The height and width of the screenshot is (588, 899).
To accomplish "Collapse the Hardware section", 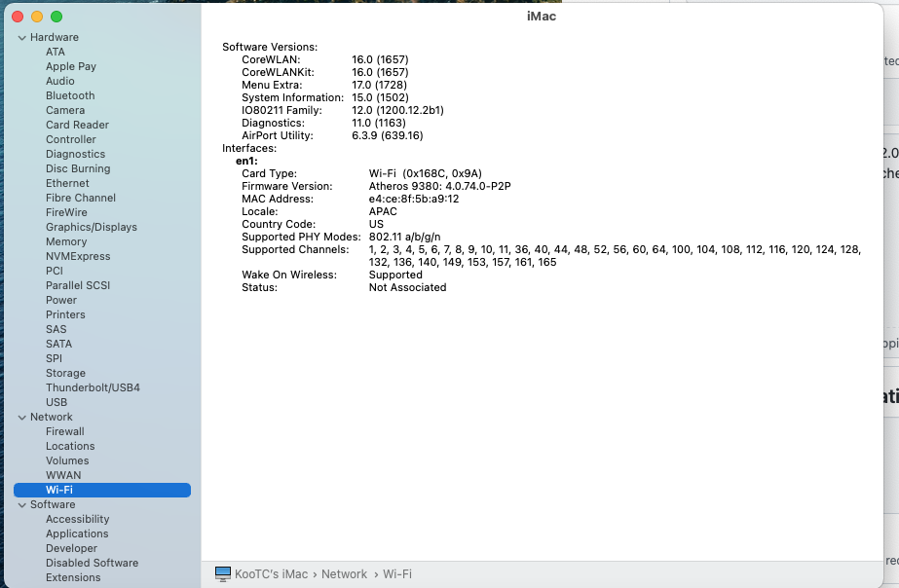I will pyautogui.click(x=21, y=38).
